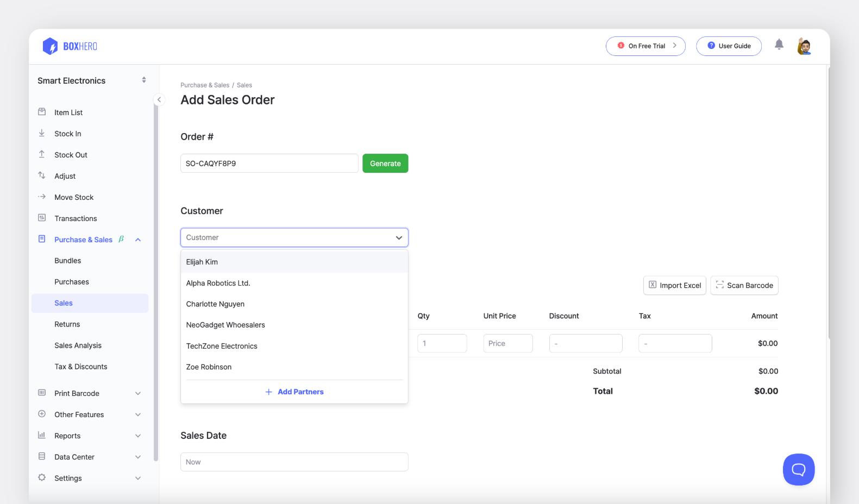This screenshot has width=859, height=504.
Task: Click the Order number input field
Action: pyautogui.click(x=269, y=163)
